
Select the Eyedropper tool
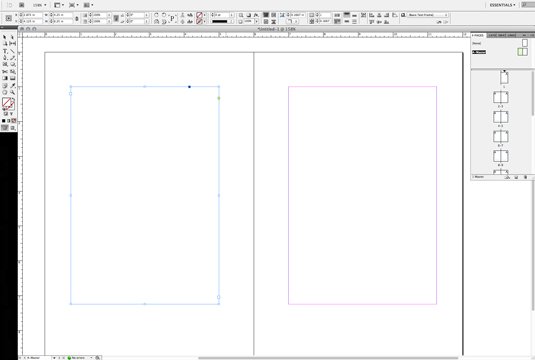[x=12, y=86]
